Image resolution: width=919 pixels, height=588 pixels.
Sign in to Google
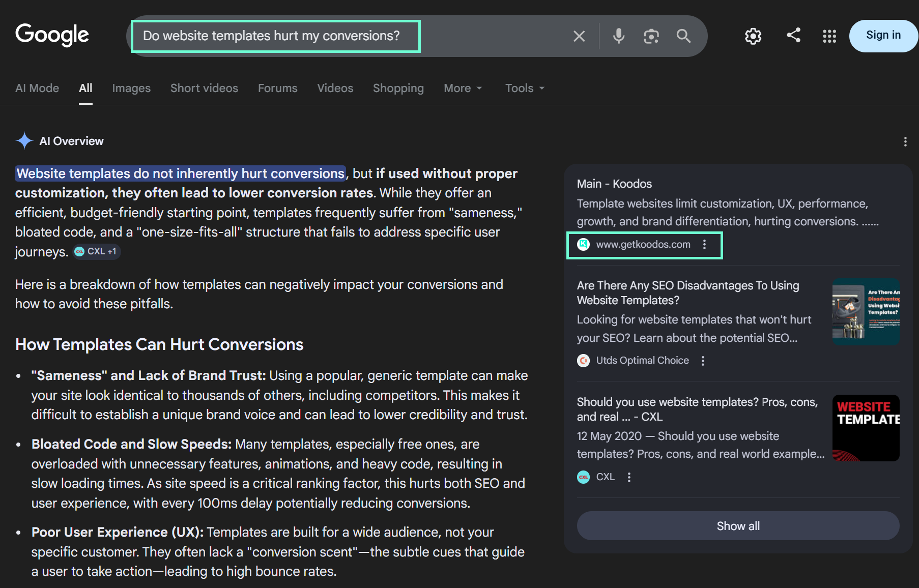pos(883,35)
